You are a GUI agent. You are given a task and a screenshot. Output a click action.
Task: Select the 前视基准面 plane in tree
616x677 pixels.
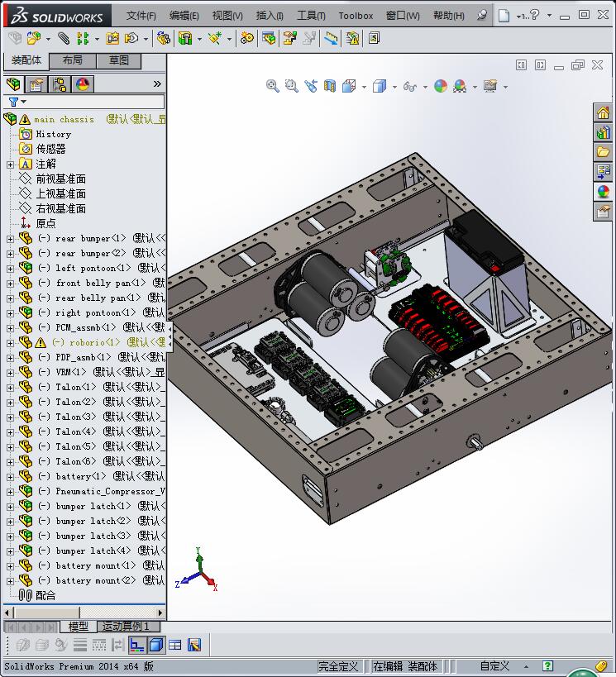coord(60,179)
